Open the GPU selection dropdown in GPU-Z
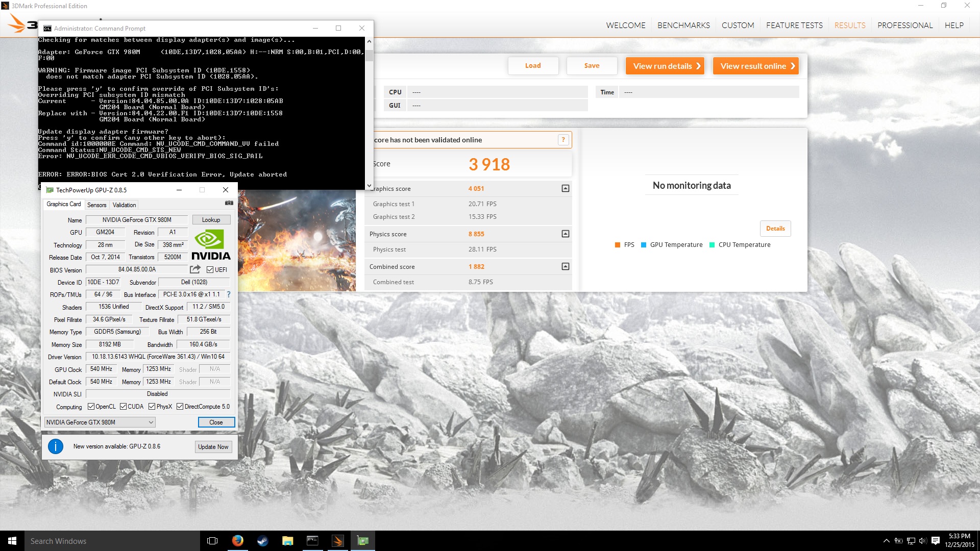The image size is (980, 551). click(x=100, y=422)
